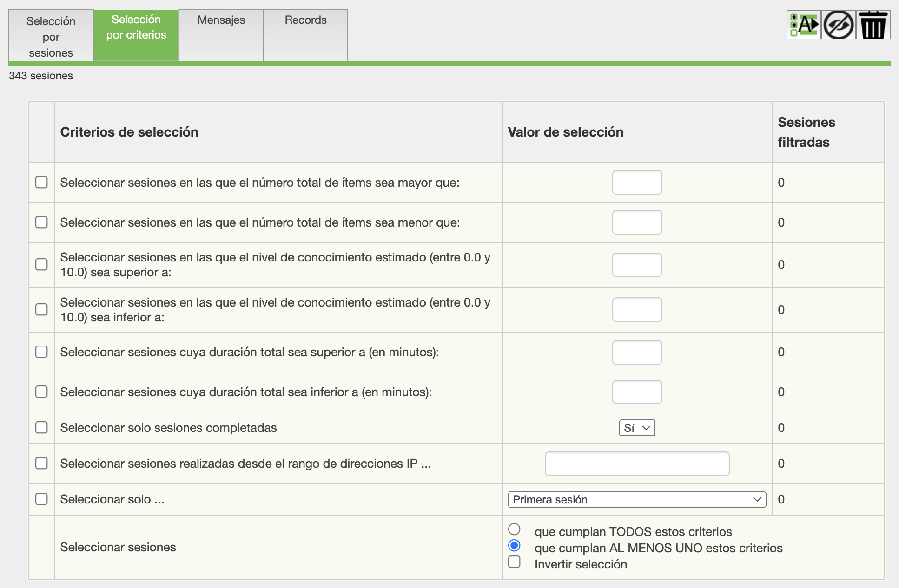Click the hide sessions crossed-eye icon
The image size is (899, 588).
(x=838, y=25)
